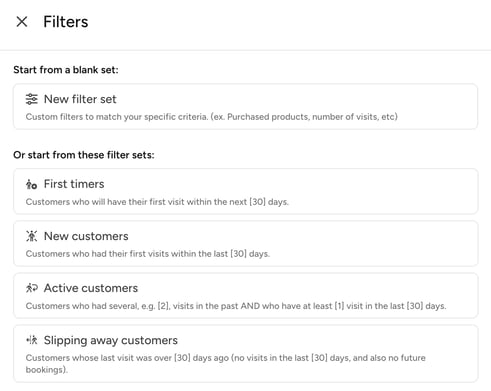The width and height of the screenshot is (491, 391).
Task: Click the 'Start from a blank set' label
Action: pyautogui.click(x=66, y=70)
